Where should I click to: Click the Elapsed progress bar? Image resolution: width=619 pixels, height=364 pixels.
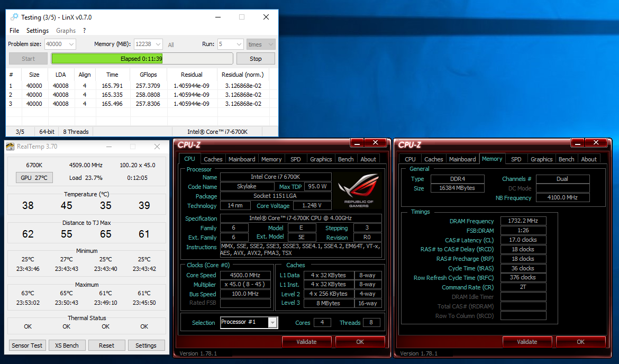tap(142, 58)
